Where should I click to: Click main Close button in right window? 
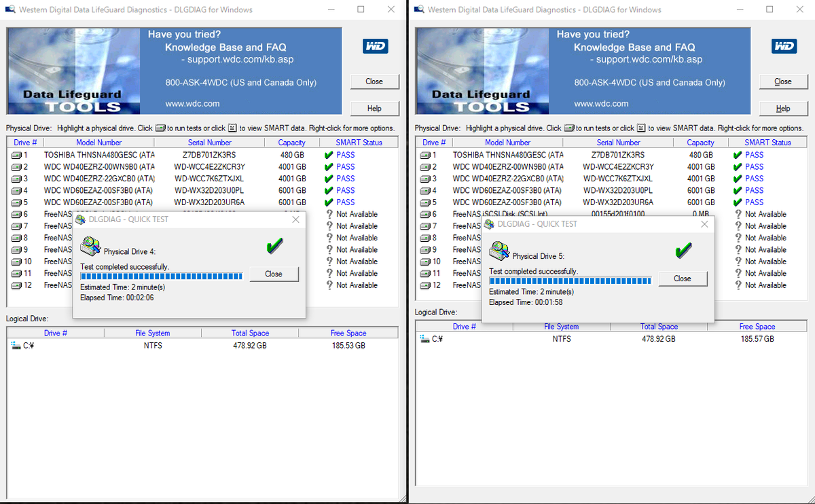click(783, 82)
